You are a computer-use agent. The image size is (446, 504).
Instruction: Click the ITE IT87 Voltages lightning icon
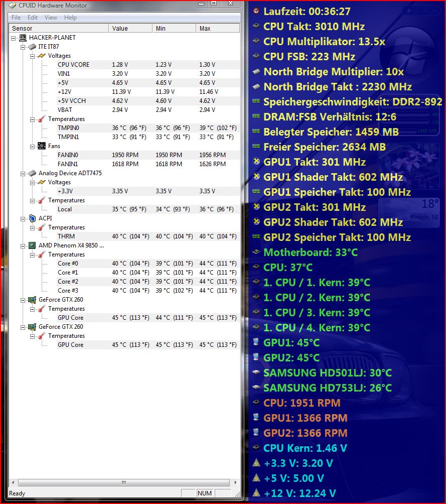click(x=42, y=56)
